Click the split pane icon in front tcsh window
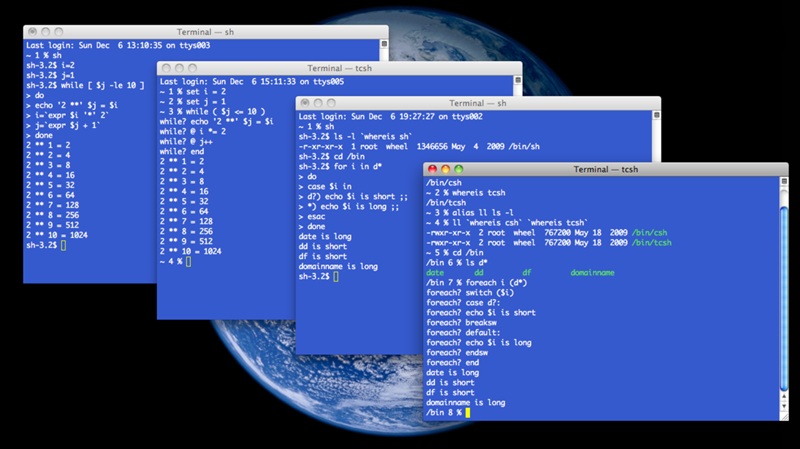 click(784, 181)
